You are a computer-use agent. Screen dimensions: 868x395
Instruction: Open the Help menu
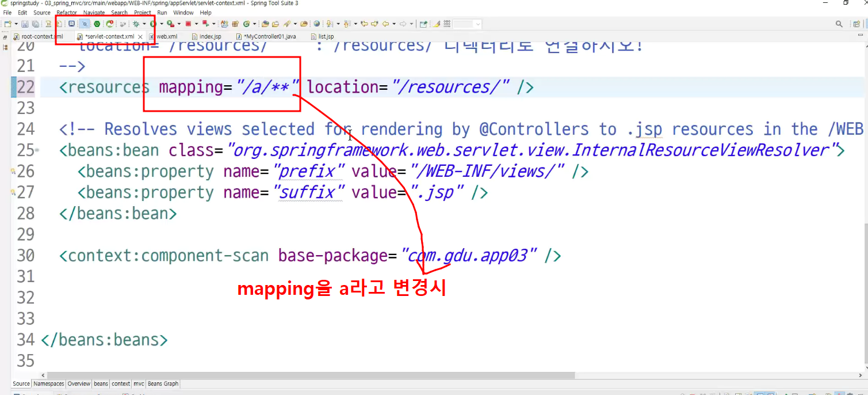206,13
